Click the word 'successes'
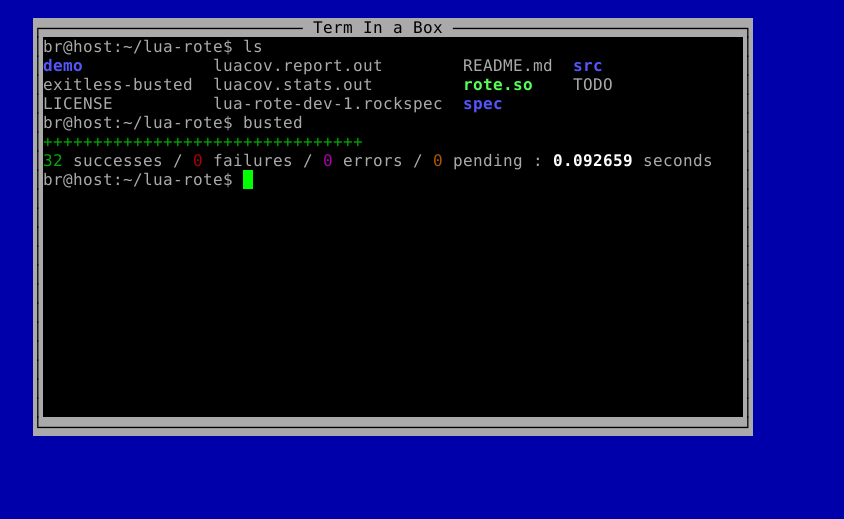 coord(117,160)
